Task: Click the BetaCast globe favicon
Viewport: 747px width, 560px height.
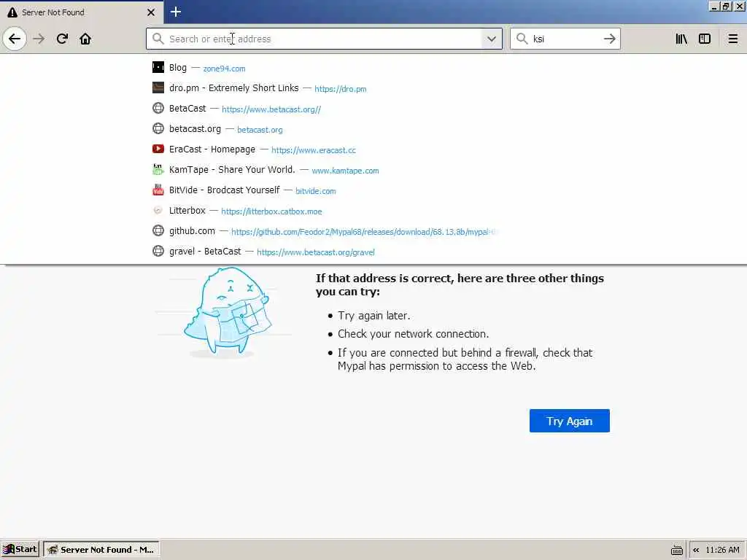Action: (158, 108)
